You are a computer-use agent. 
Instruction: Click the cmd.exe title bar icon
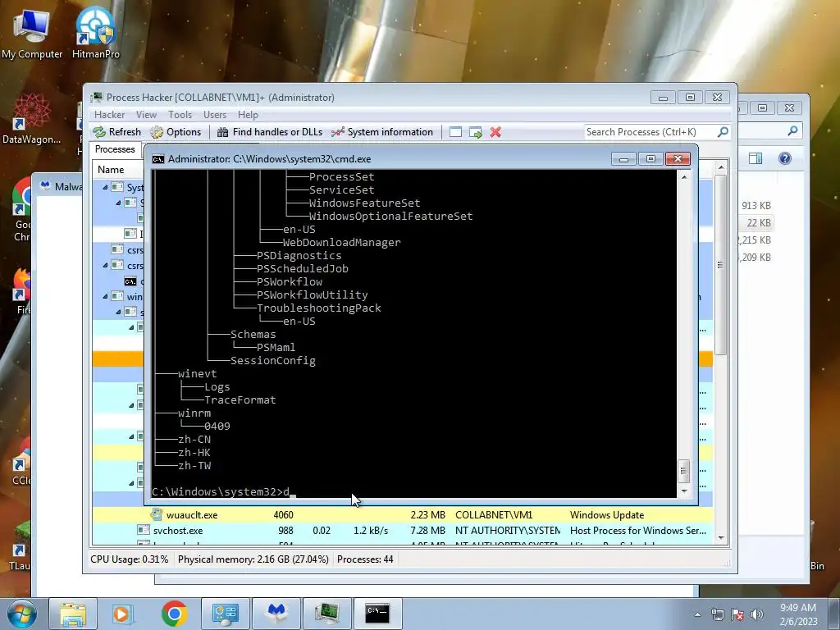(x=158, y=159)
